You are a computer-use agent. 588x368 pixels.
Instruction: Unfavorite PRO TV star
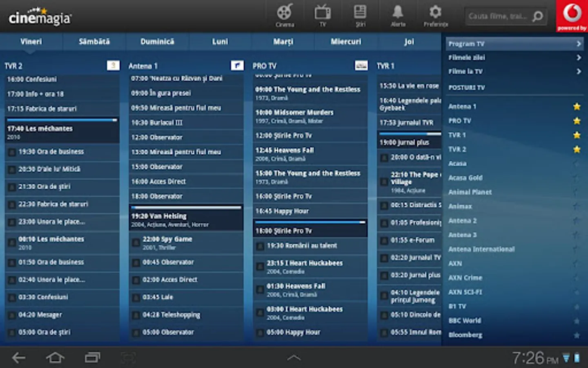tap(577, 121)
